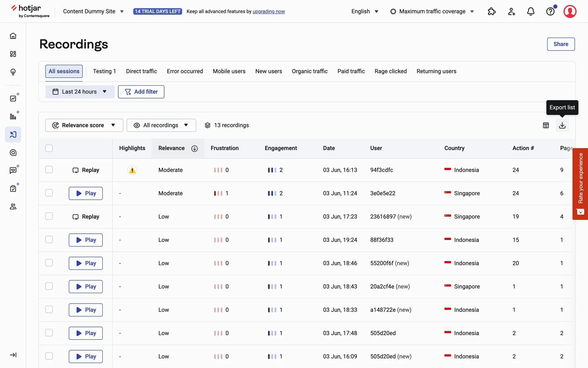This screenshot has height=368, width=588.
Task: Select the Mobile users segment tab
Action: [x=229, y=71]
